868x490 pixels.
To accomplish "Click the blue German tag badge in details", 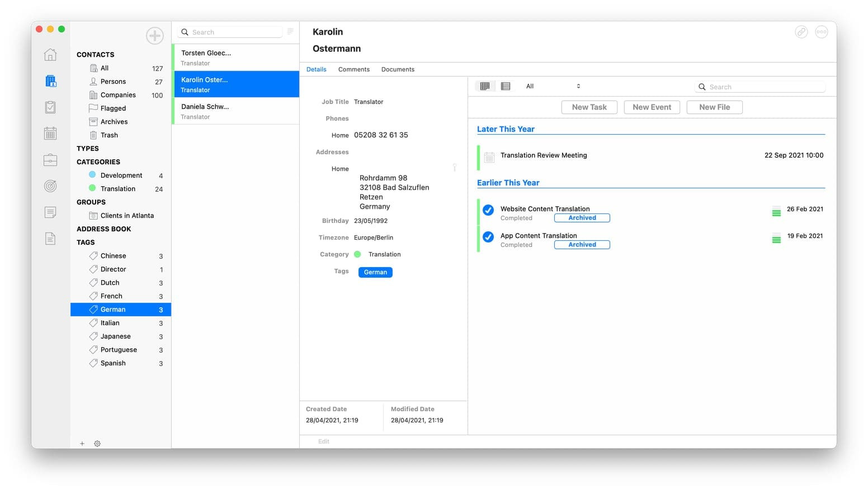I will tap(375, 272).
